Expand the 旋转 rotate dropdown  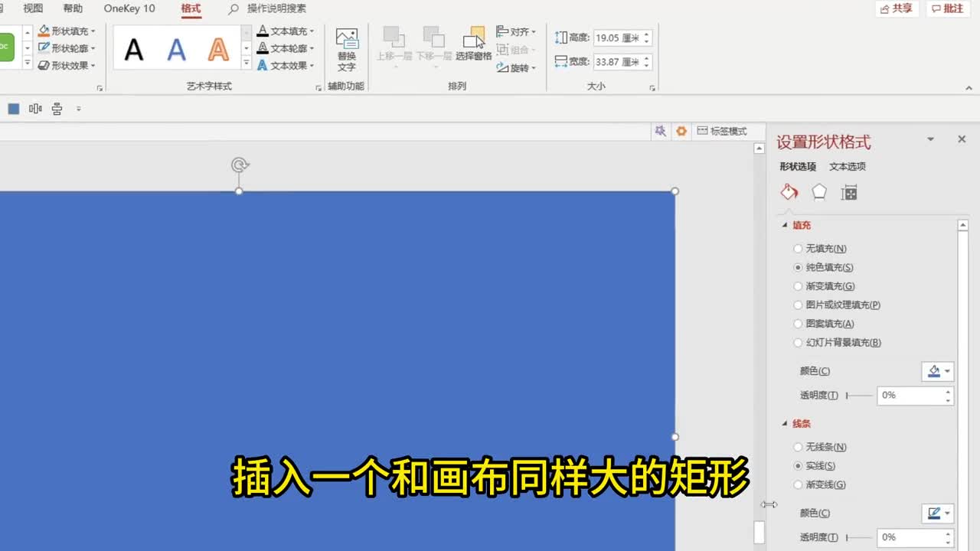[x=517, y=68]
